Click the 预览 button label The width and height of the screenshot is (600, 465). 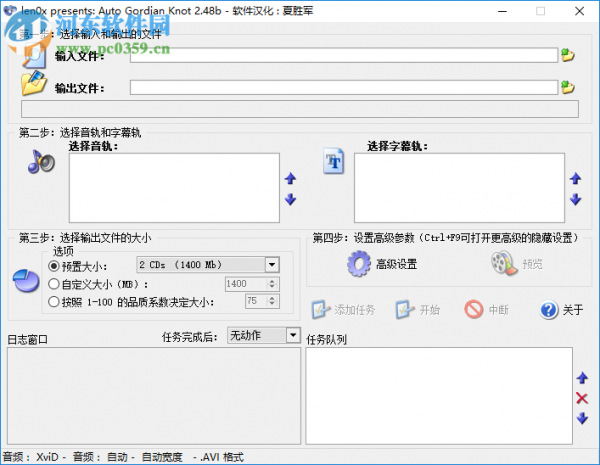(532, 264)
